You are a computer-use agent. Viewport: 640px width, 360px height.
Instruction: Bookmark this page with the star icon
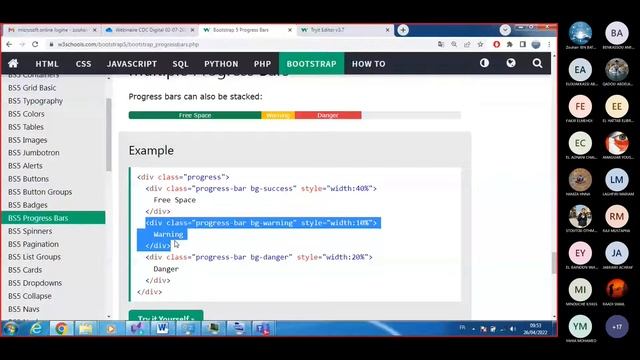tap(480, 44)
